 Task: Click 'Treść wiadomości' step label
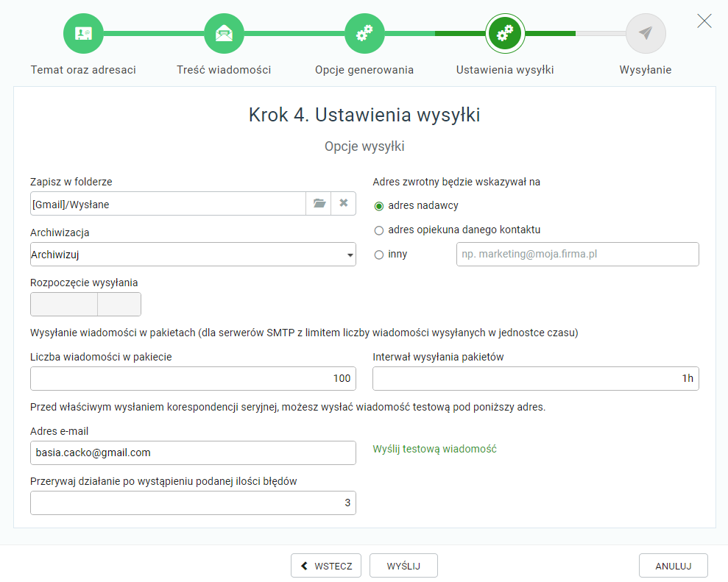click(224, 70)
